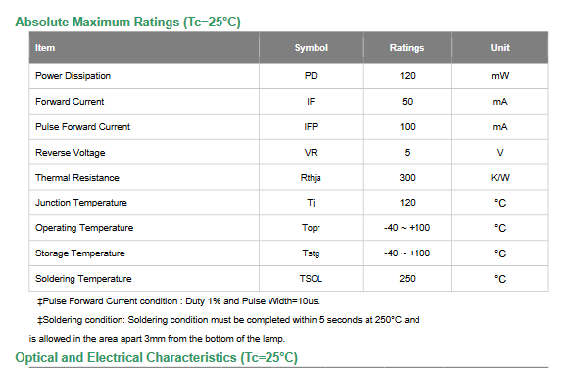Click the Tstg symbol cell
588x368 pixels.
(x=311, y=253)
